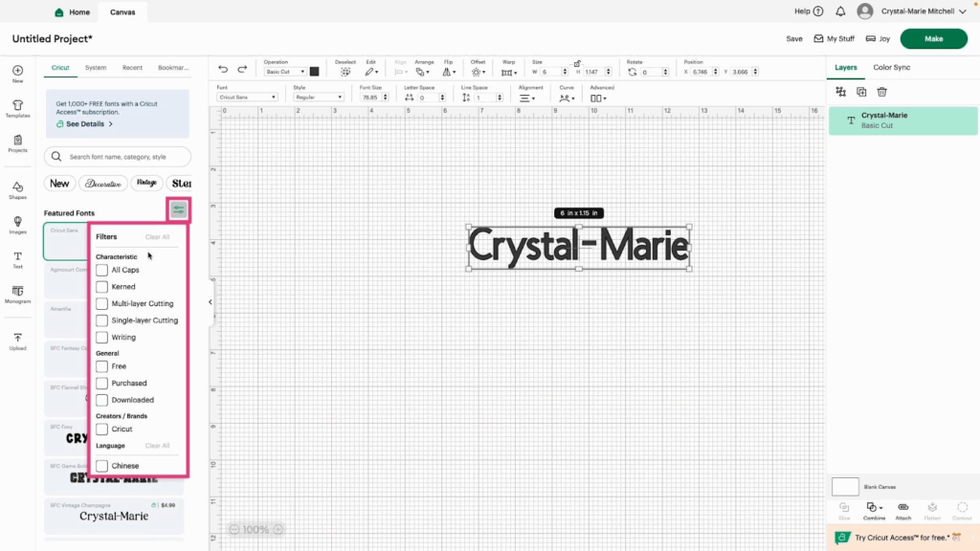Open the Upload sidebar tool

(x=17, y=342)
